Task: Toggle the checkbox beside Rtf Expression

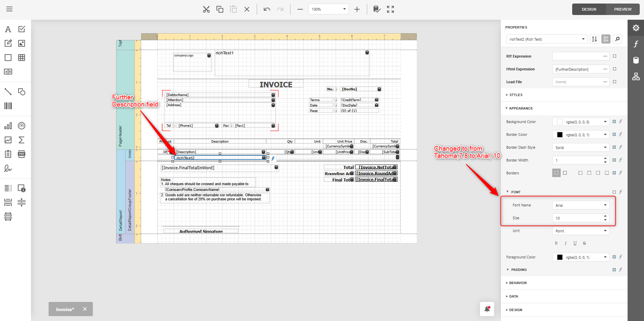Action: tap(615, 56)
